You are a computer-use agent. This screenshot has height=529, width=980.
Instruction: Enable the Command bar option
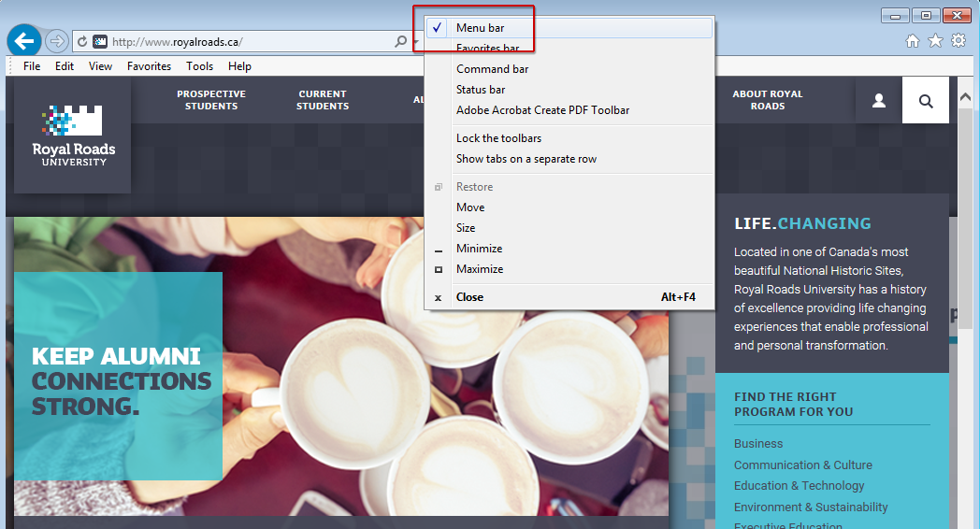(569, 69)
